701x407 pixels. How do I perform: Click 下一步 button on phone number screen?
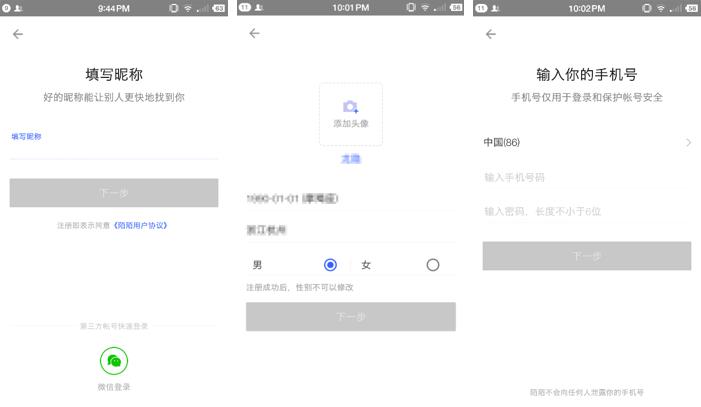587,256
